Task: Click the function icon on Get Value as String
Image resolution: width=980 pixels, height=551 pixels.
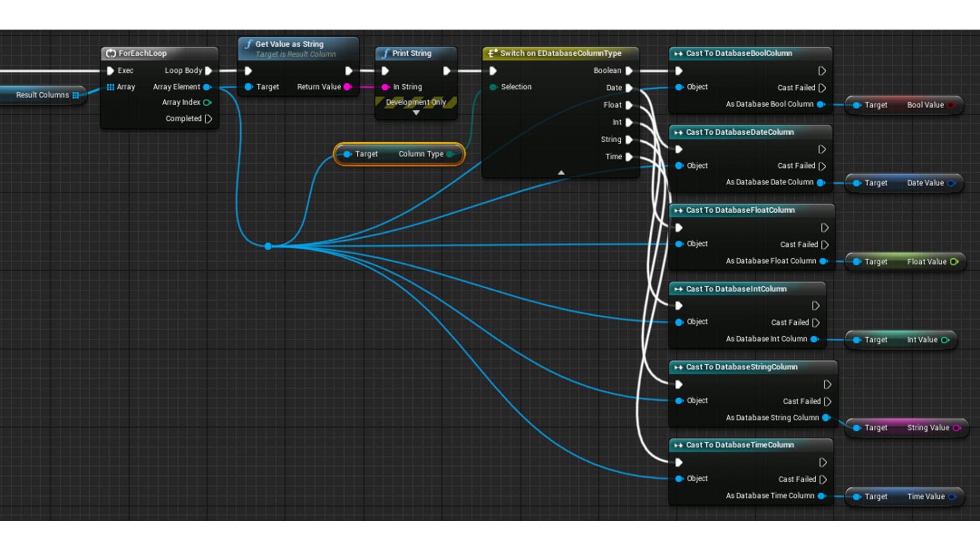Action: tap(249, 44)
